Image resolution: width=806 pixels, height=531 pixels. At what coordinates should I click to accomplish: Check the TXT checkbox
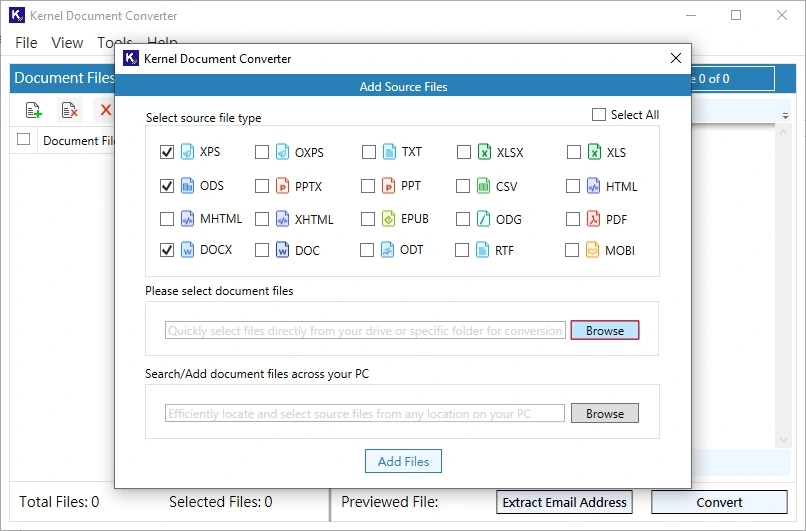click(369, 152)
